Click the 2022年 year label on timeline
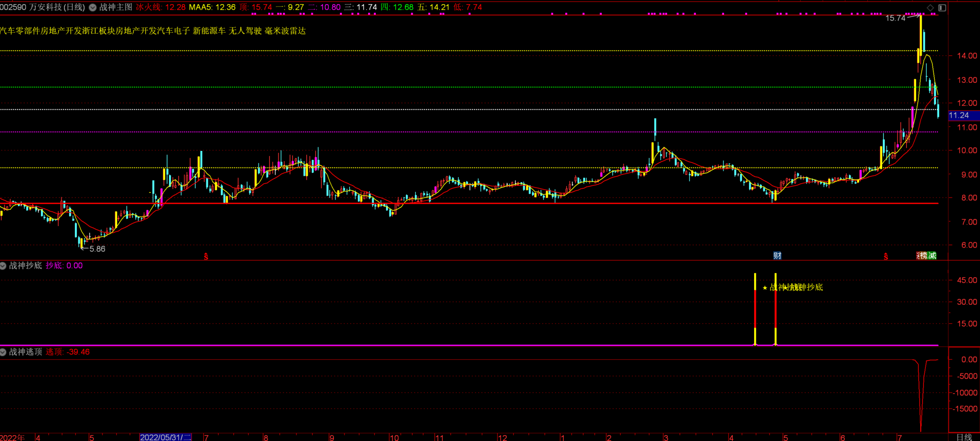 pyautogui.click(x=12, y=437)
